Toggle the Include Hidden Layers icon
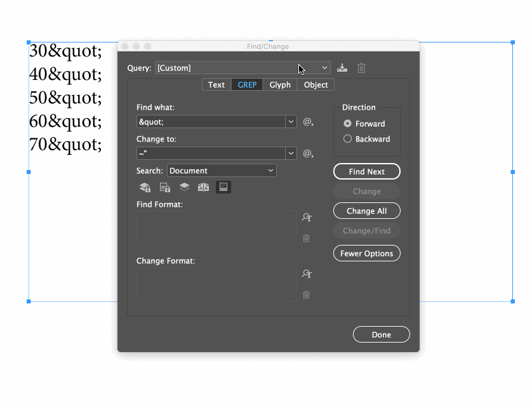Screen dimensions: 532x406 pos(185,187)
